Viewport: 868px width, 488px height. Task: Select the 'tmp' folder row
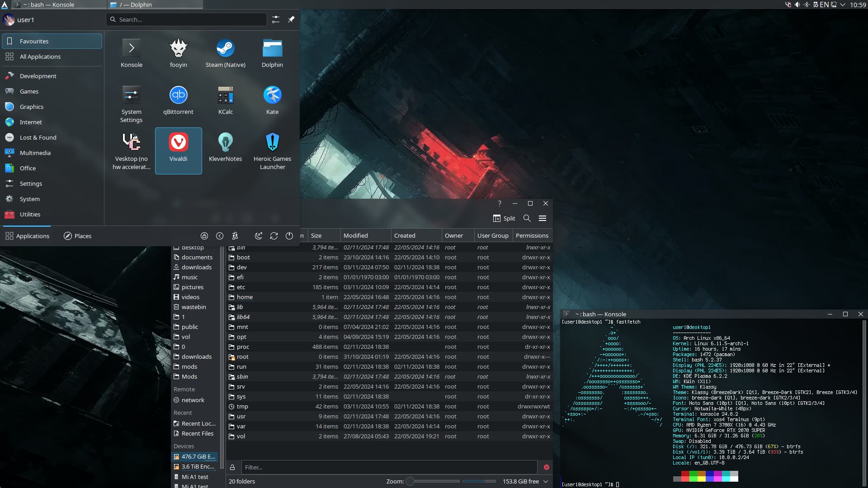(x=389, y=406)
